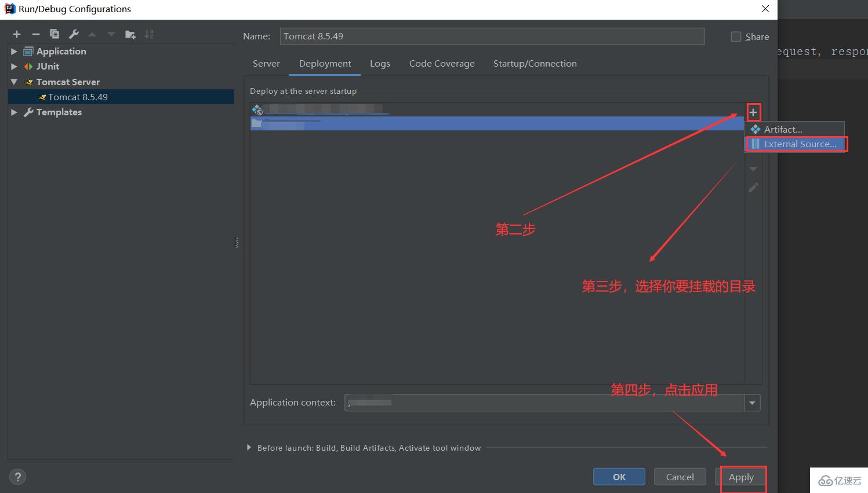This screenshot has height=493, width=868.
Task: Expand the JUnit tree node
Action: [x=14, y=67]
